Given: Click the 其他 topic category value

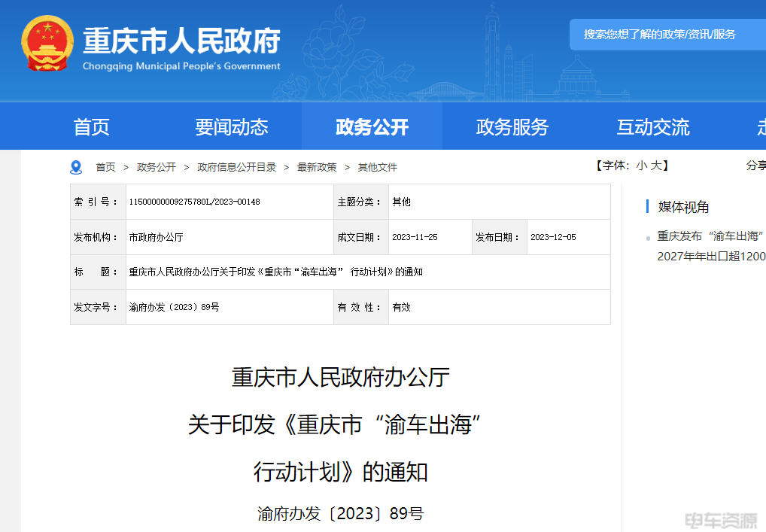Looking at the screenshot, I should coord(402,202).
